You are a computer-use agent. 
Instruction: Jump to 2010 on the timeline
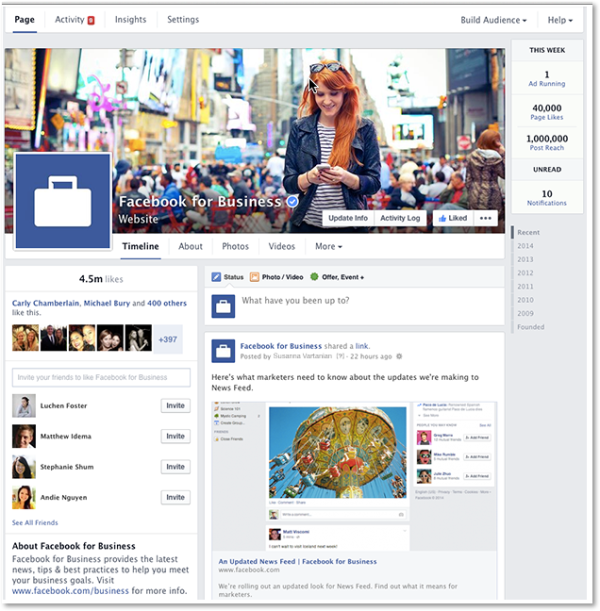[x=525, y=300]
